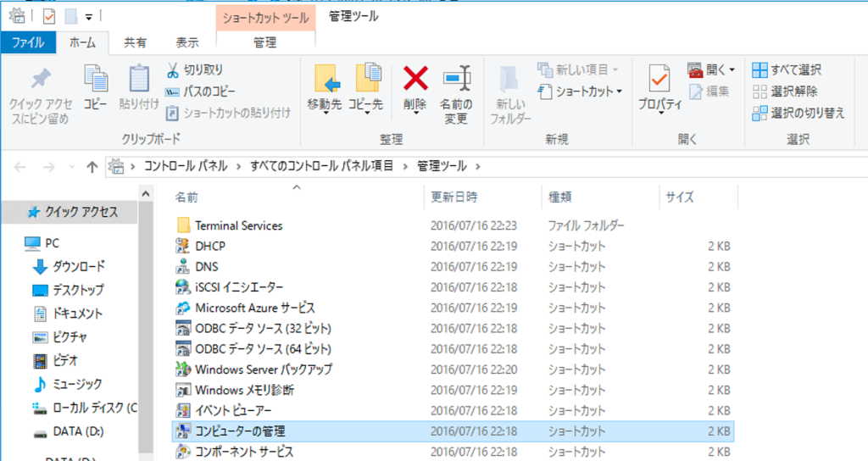Click the forward navigation arrow

pyautogui.click(x=48, y=167)
